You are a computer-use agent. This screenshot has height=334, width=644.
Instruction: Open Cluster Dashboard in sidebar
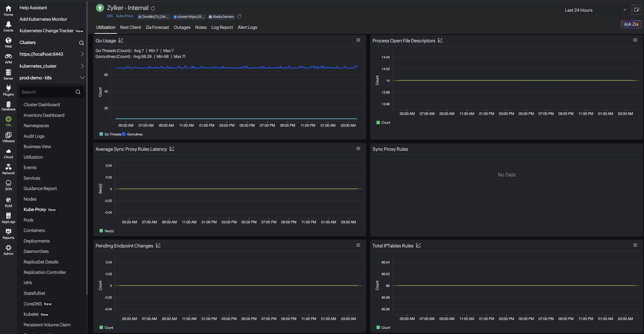(42, 105)
